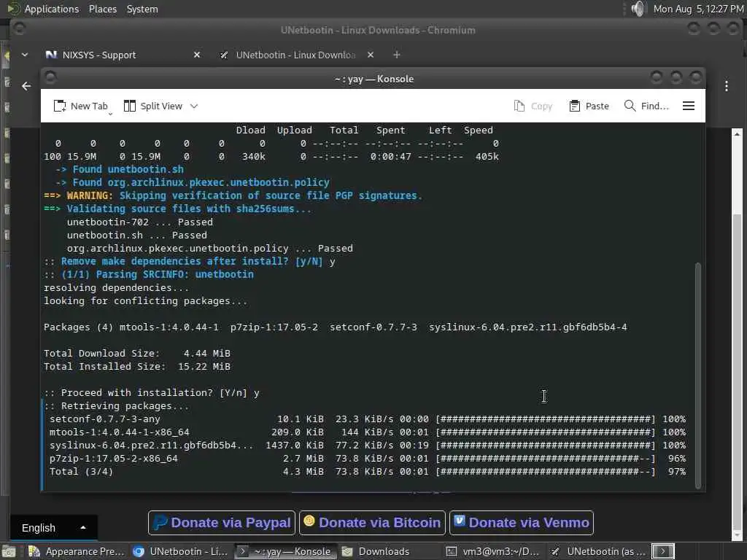Screen dimensions: 747x560
Task: Click the Chromium page scrollbar down arrow
Action: coord(737,534)
